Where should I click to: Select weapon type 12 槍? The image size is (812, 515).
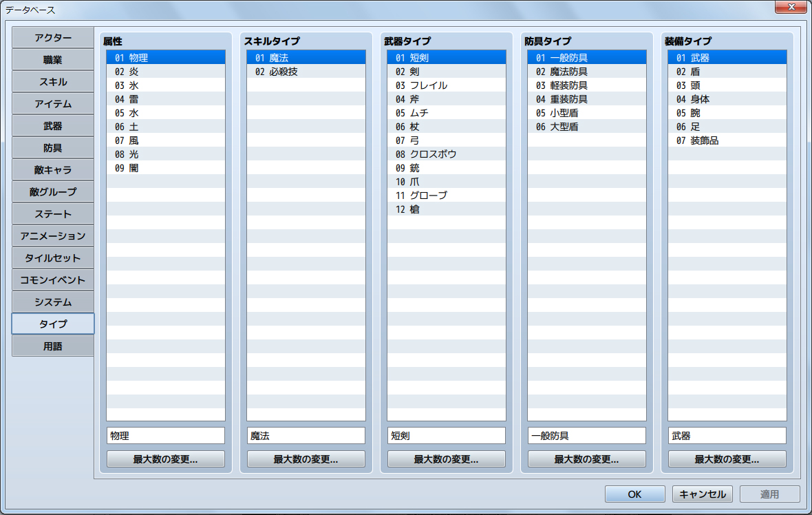pos(447,209)
